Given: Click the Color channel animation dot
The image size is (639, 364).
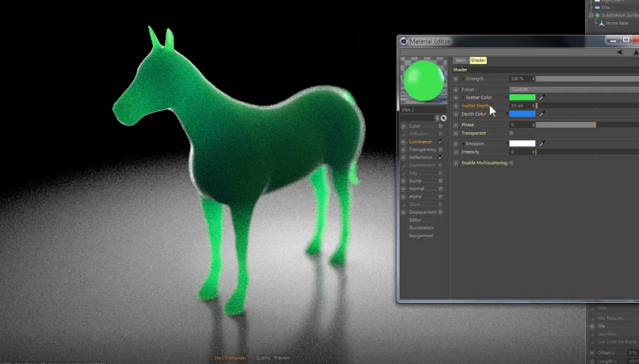Looking at the screenshot, I should [x=403, y=126].
